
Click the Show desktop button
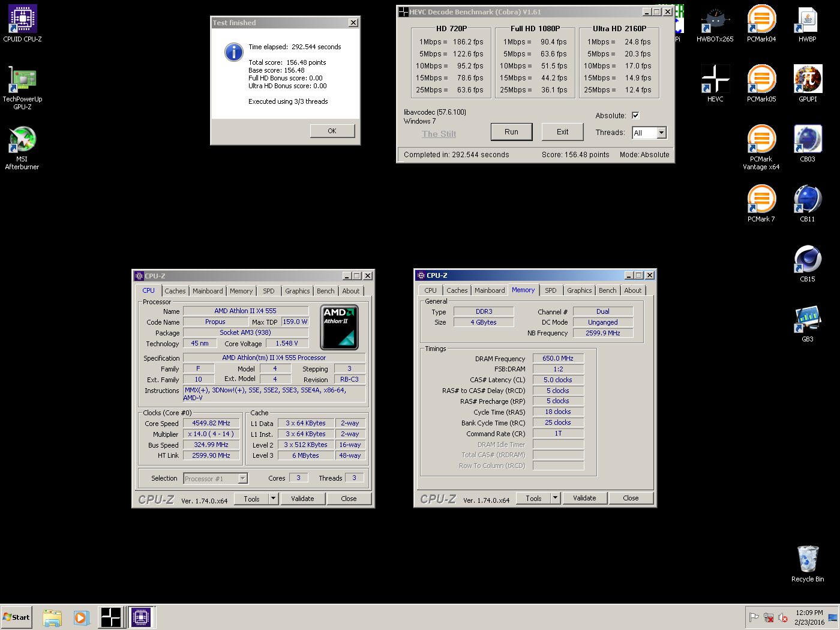pyautogui.click(x=833, y=617)
